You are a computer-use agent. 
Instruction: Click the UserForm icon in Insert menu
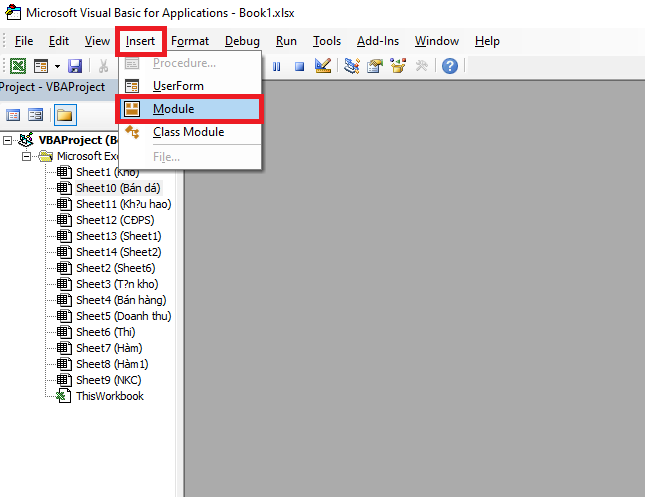(x=132, y=86)
